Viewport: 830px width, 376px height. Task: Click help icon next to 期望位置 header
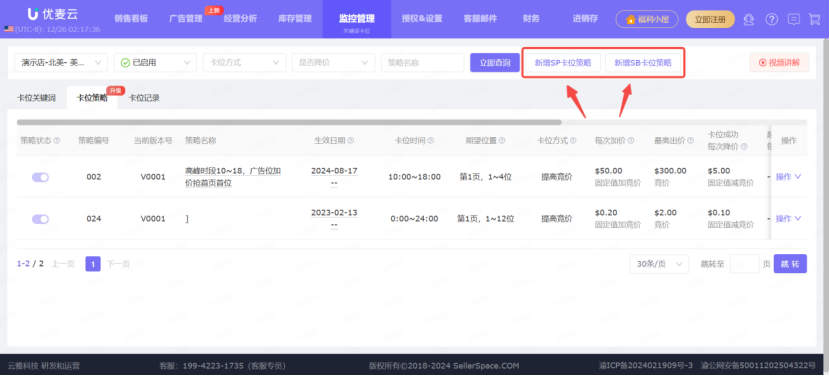502,141
